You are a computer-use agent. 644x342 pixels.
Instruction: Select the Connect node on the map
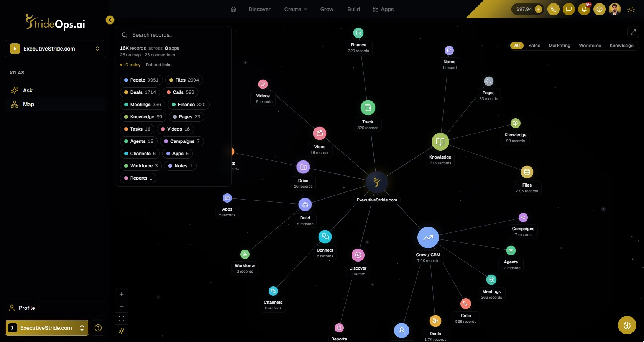tap(325, 236)
